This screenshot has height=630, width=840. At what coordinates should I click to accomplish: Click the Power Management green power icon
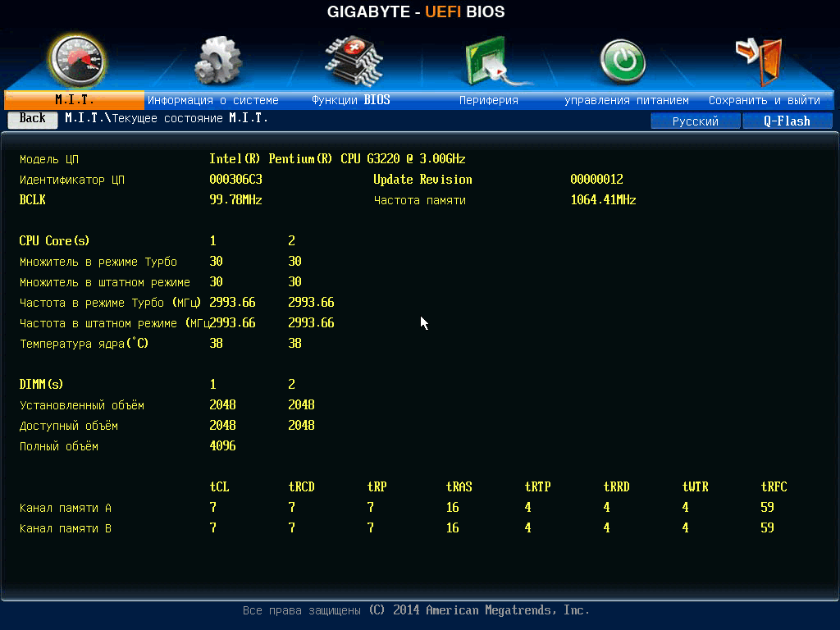coord(623,62)
